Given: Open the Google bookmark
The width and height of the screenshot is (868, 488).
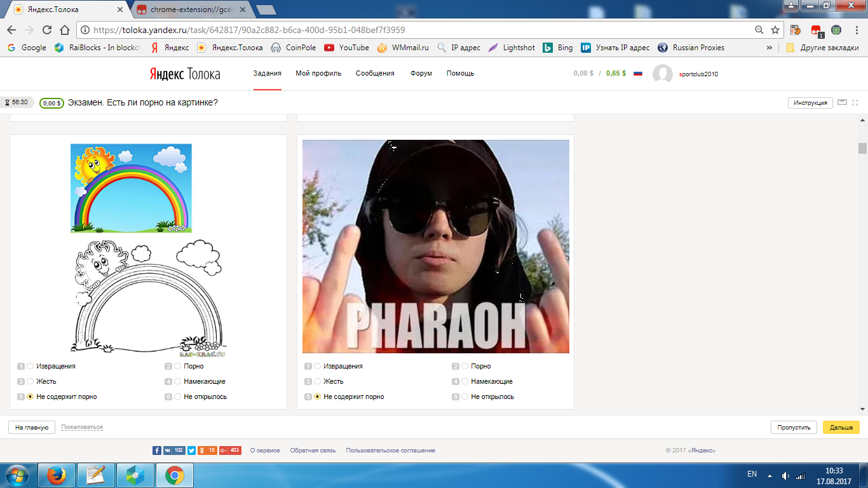Looking at the screenshot, I should pyautogui.click(x=27, y=48).
